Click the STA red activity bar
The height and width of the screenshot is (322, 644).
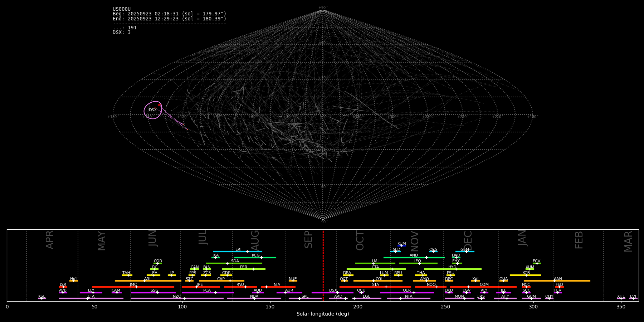[x=375, y=287]
